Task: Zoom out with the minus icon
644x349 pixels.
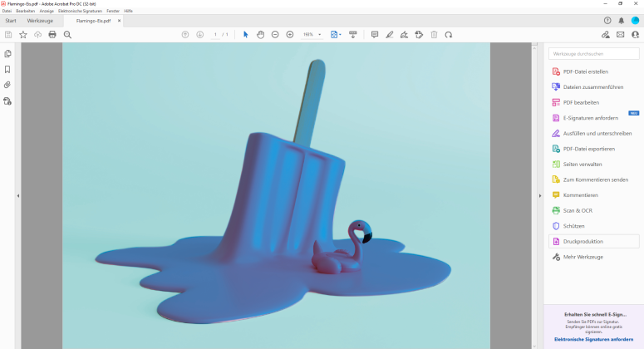Action: tap(275, 35)
